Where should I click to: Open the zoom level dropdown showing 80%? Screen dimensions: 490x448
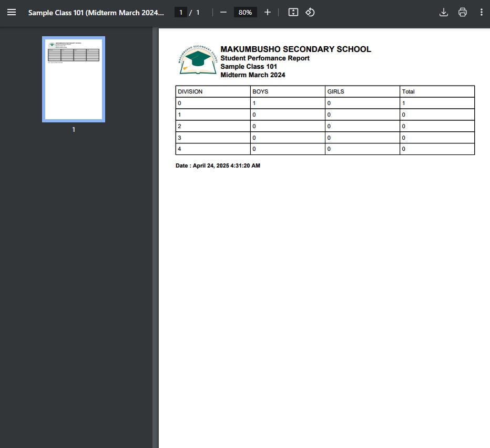coord(245,12)
